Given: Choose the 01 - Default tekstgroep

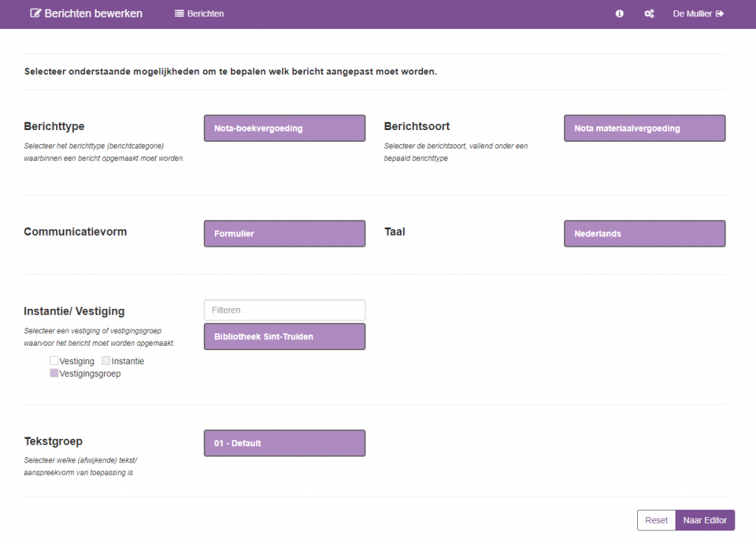Looking at the screenshot, I should (284, 443).
